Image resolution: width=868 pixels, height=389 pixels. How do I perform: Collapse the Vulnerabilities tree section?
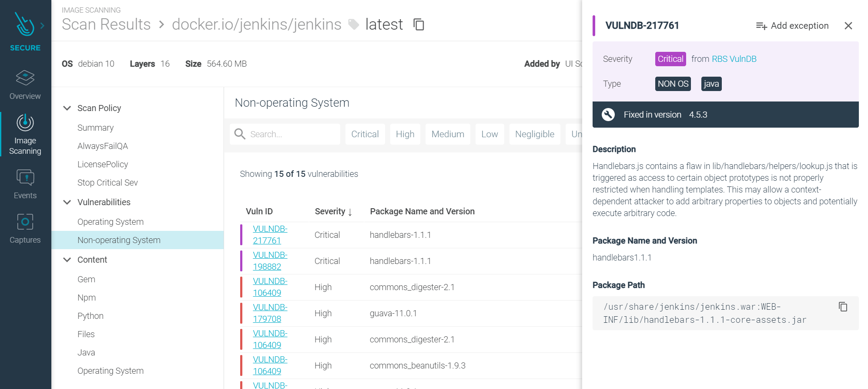[x=67, y=202]
